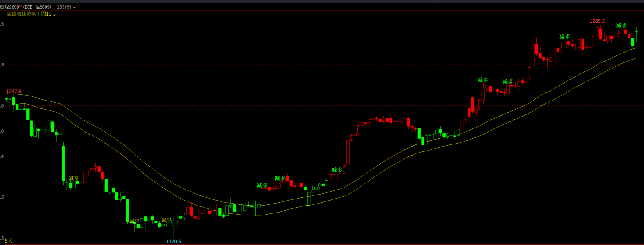
Task: Click the 1247.5 price label
Action: coord(14,92)
